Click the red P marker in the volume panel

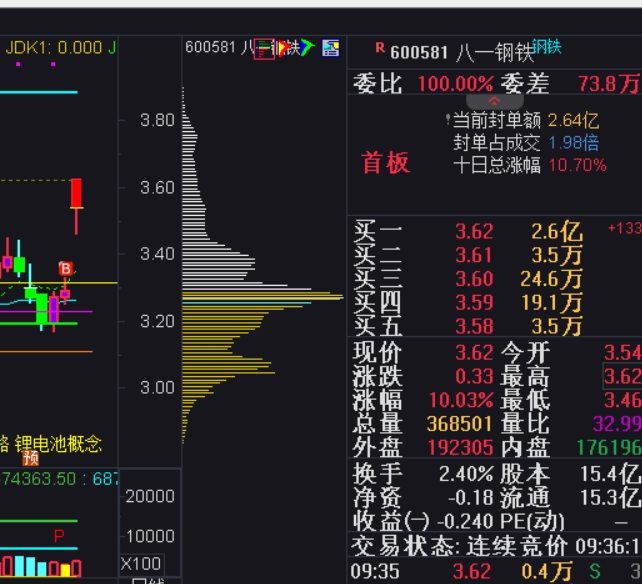pyautogui.click(x=59, y=536)
